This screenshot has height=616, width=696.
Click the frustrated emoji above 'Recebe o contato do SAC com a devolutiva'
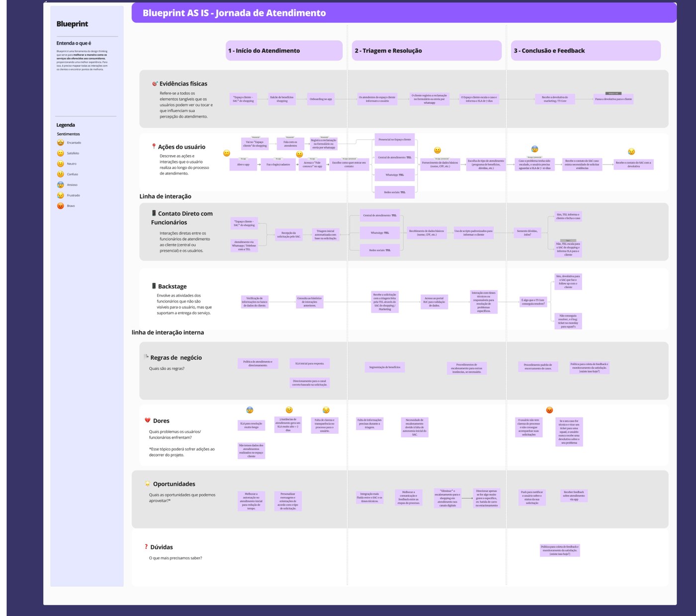pos(631,152)
